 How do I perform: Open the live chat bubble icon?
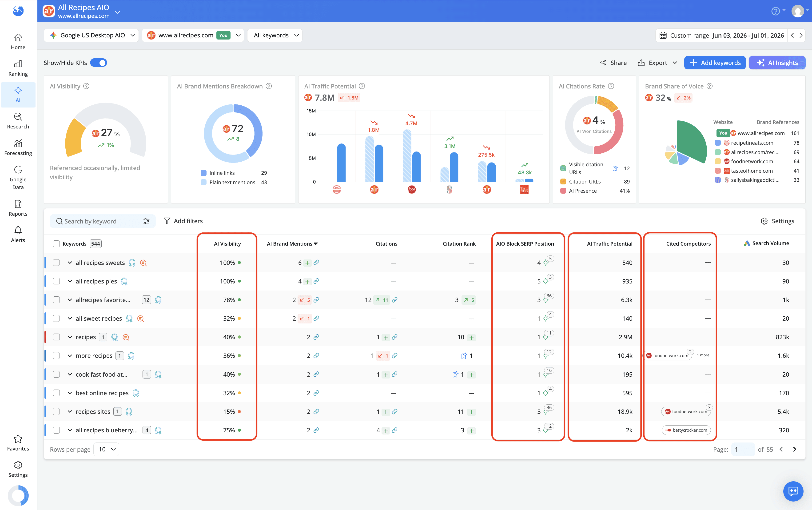[x=793, y=491]
